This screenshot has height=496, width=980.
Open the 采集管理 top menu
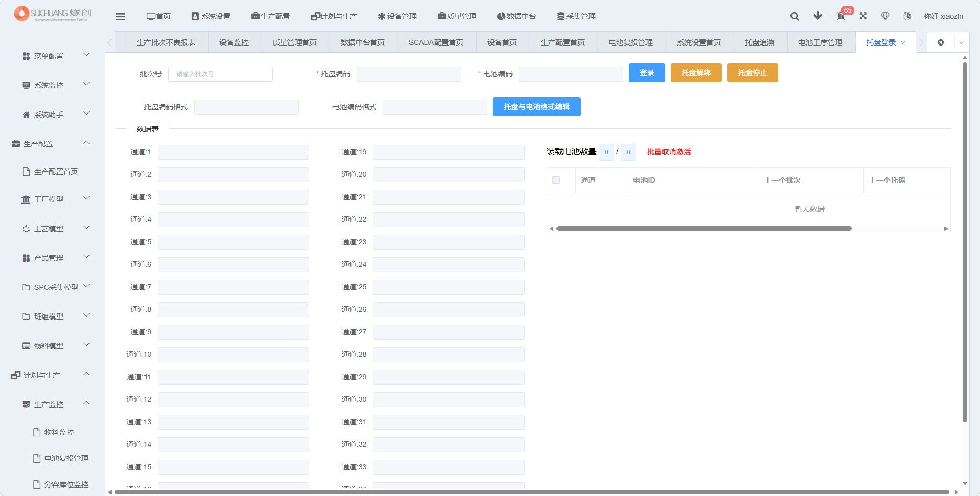coord(576,16)
